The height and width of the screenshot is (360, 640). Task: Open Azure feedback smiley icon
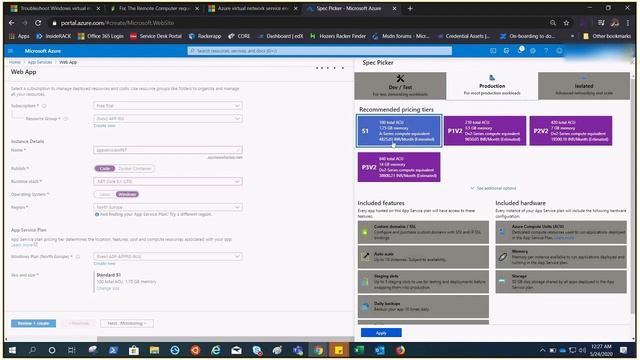click(x=559, y=51)
